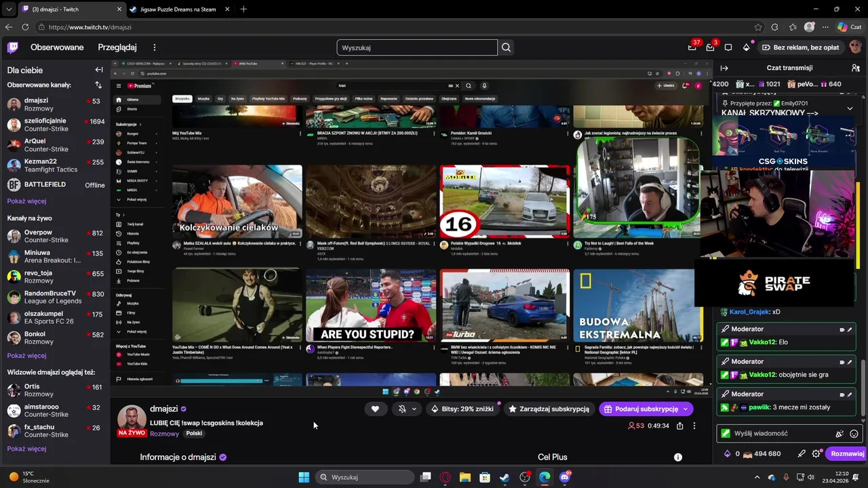Viewport: 868px width, 488px height.
Task: Click the browser address bar URL
Action: point(90,27)
